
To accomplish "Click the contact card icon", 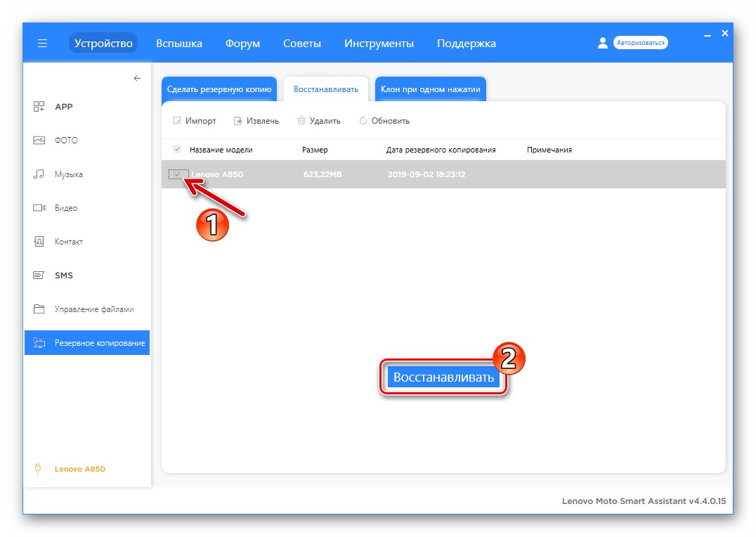I will point(39,241).
